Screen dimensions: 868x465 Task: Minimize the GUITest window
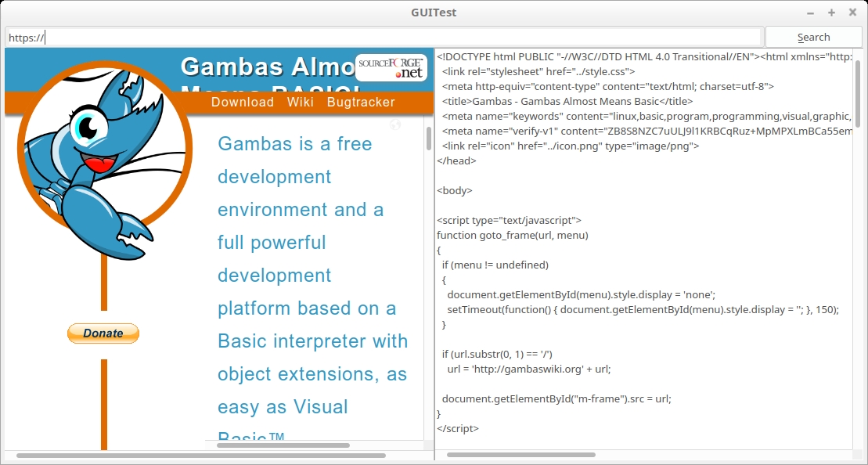click(810, 13)
